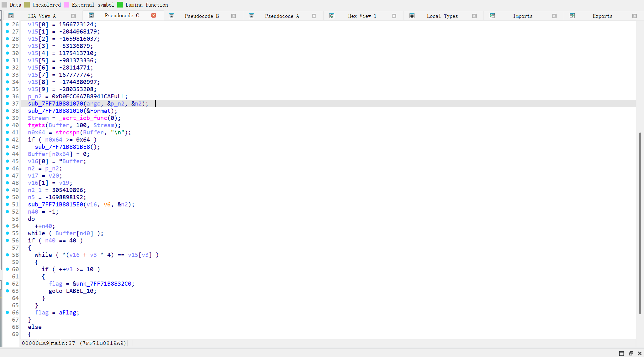Open the Hex View-1 tab

(362, 16)
